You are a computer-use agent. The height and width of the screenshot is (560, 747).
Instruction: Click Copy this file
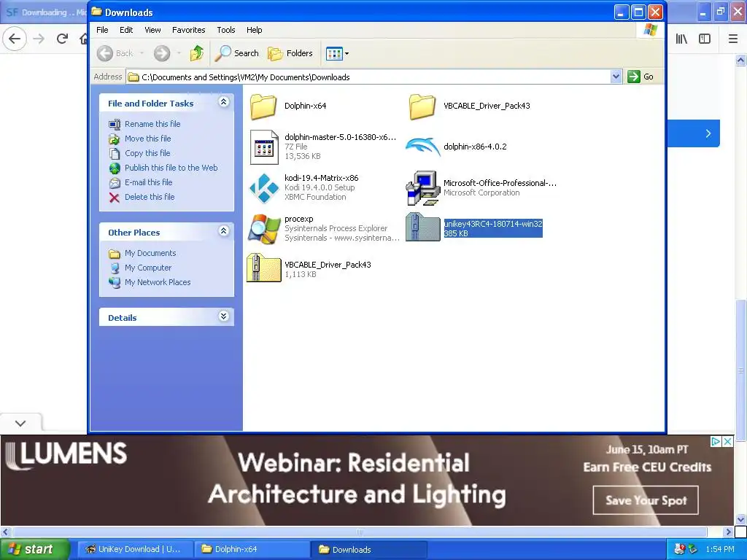point(147,153)
